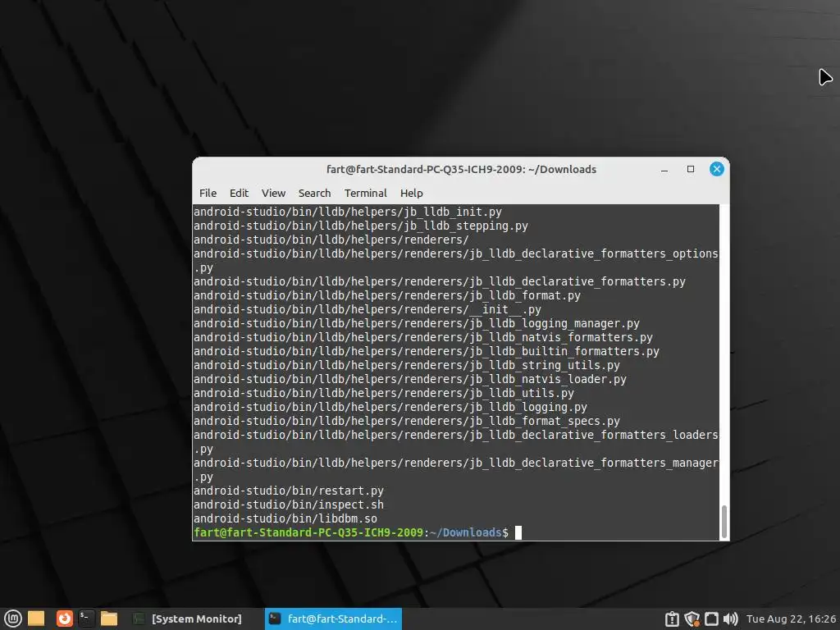Click the jb_lldb_utils.py output line

point(384,393)
